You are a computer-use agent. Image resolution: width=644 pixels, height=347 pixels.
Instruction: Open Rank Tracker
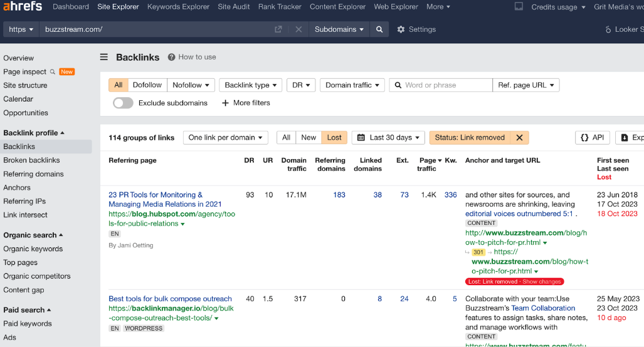(280, 6)
